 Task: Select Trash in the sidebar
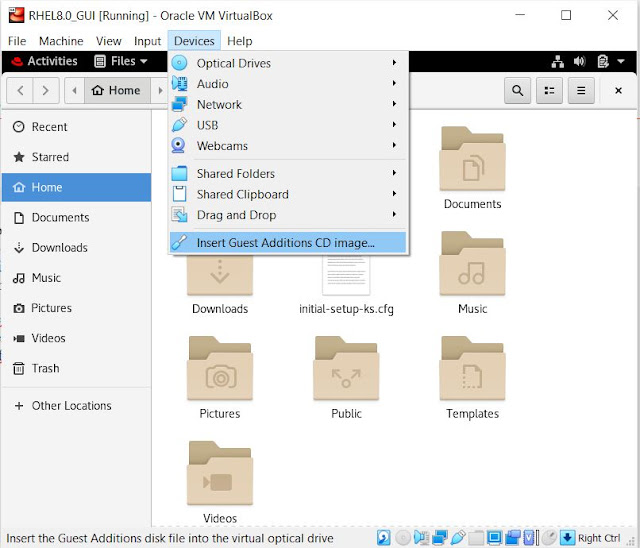coord(76,368)
